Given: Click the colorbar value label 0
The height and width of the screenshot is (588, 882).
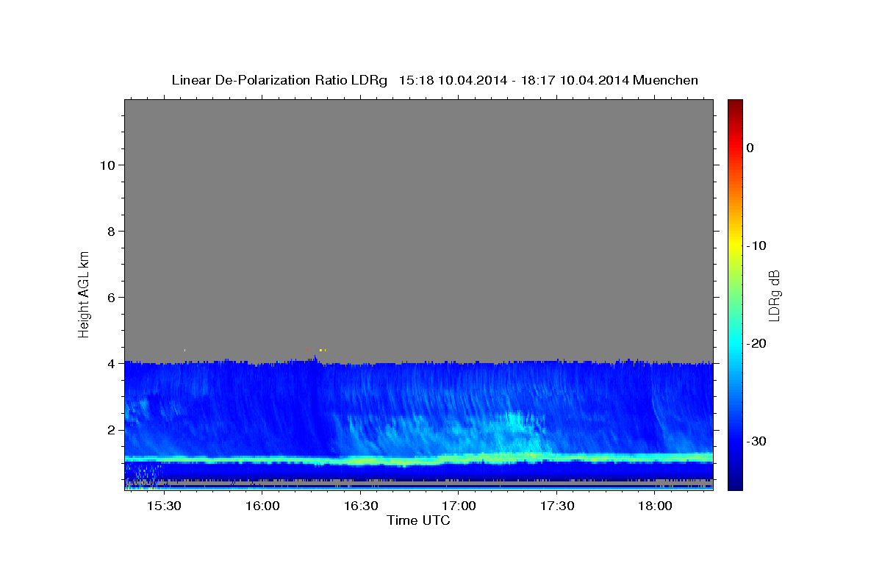Looking at the screenshot, I should 750,148.
